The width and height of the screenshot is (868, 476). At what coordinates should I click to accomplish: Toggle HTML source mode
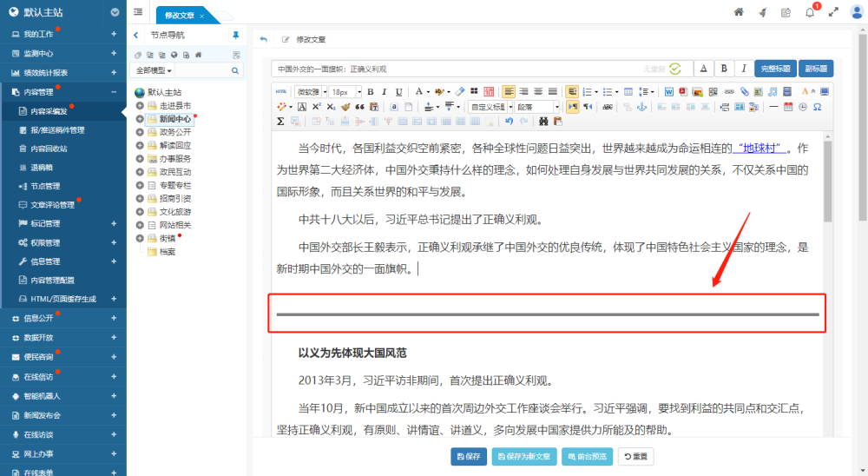pyautogui.click(x=281, y=91)
